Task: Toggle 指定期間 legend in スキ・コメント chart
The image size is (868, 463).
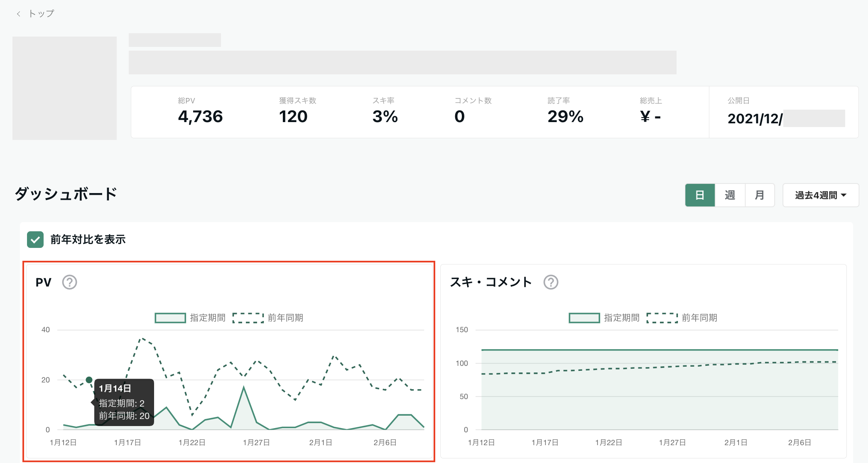Action: (604, 318)
